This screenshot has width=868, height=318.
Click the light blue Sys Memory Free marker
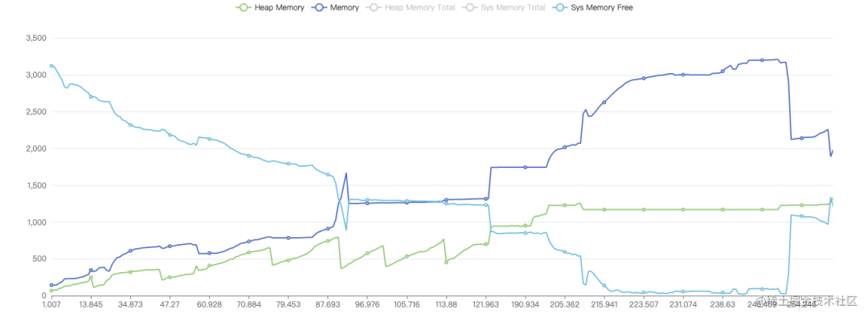tap(559, 8)
